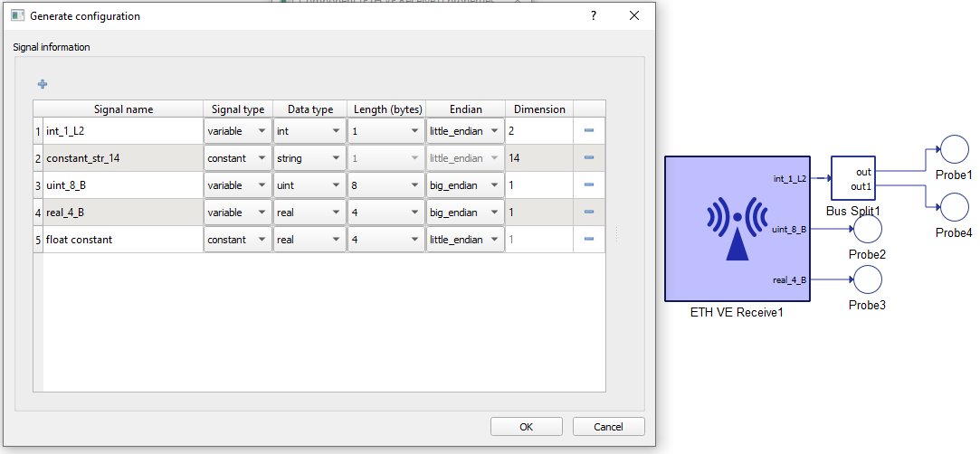Select the ETH VE Receive1 antenna block
This screenshot has height=454, width=980.
(x=737, y=229)
